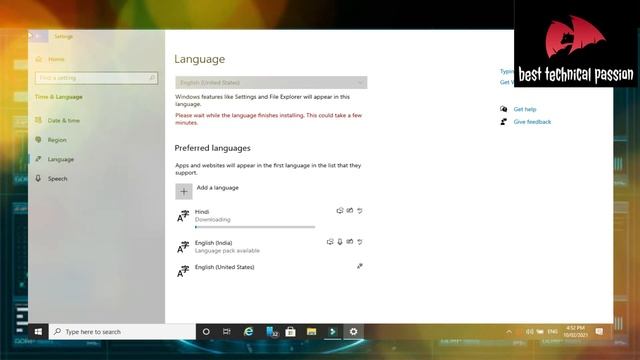Click the Hindi text-to-speech icon
The image size is (640, 360).
pos(340,211)
